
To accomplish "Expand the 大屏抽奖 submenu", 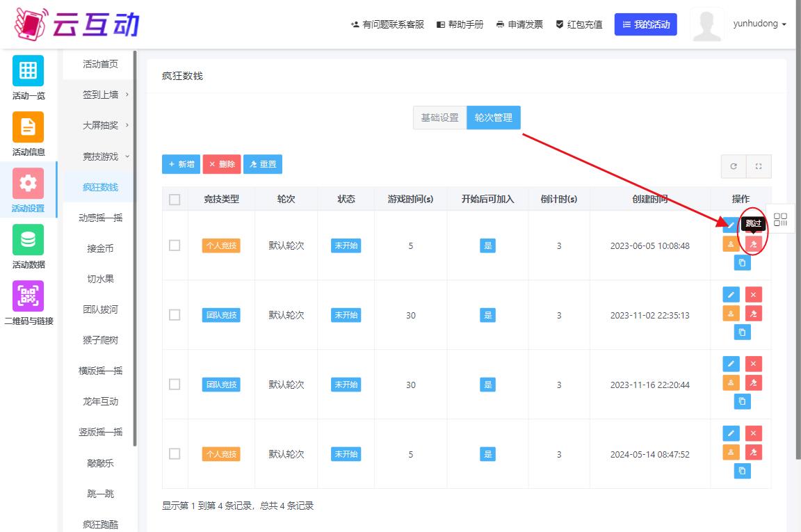I will pyautogui.click(x=100, y=125).
